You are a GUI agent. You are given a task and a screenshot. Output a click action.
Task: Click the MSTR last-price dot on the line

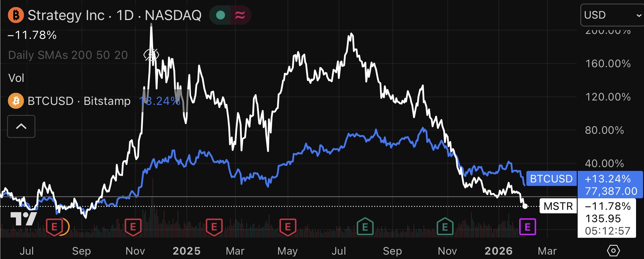[x=525, y=206]
